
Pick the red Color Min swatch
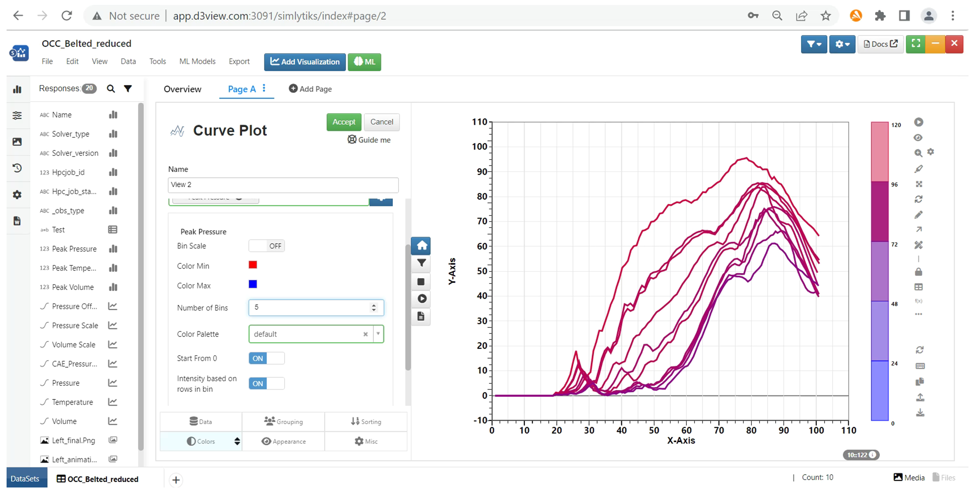coord(253,265)
